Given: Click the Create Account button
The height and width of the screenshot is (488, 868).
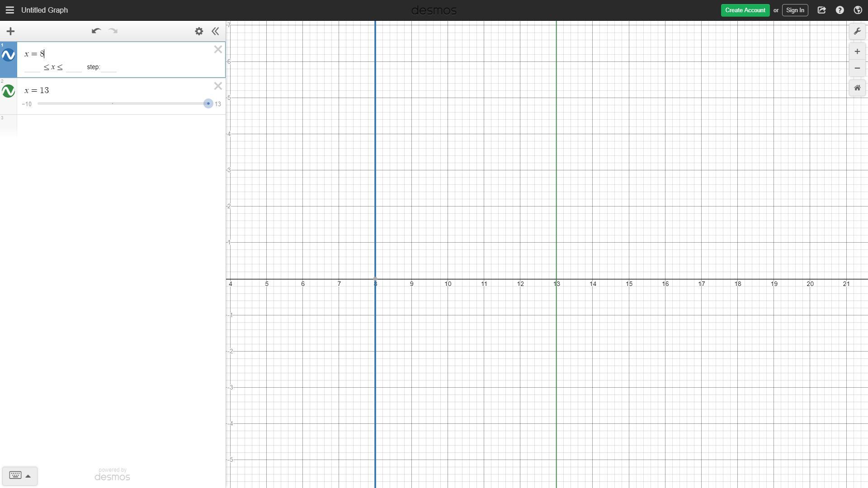Looking at the screenshot, I should (745, 10).
